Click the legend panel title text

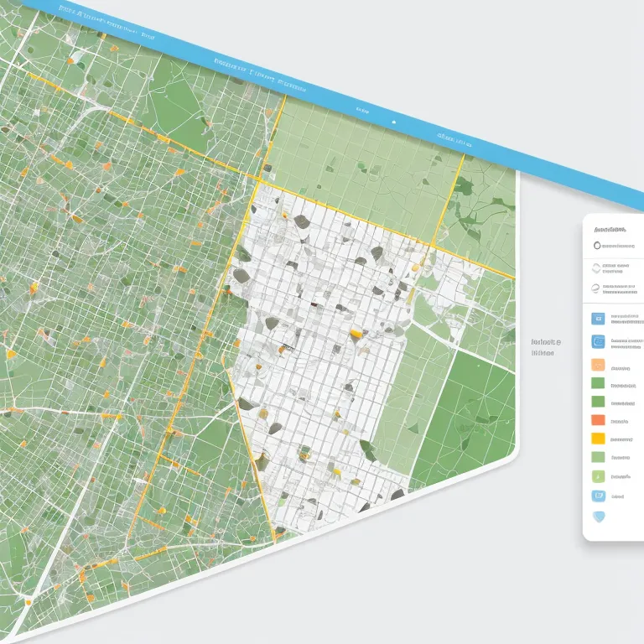pos(610,229)
